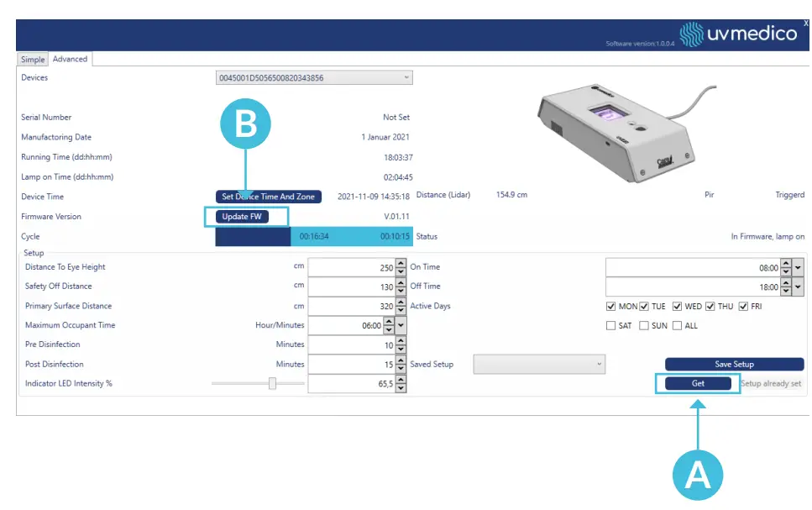Enable the SUN active day checkbox
The height and width of the screenshot is (510, 812).
pos(644,325)
